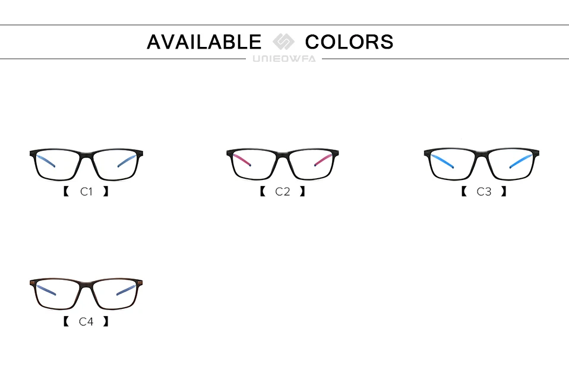The width and height of the screenshot is (569, 392).
Task: Select the C4 brown frame glasses
Action: pyautogui.click(x=86, y=294)
